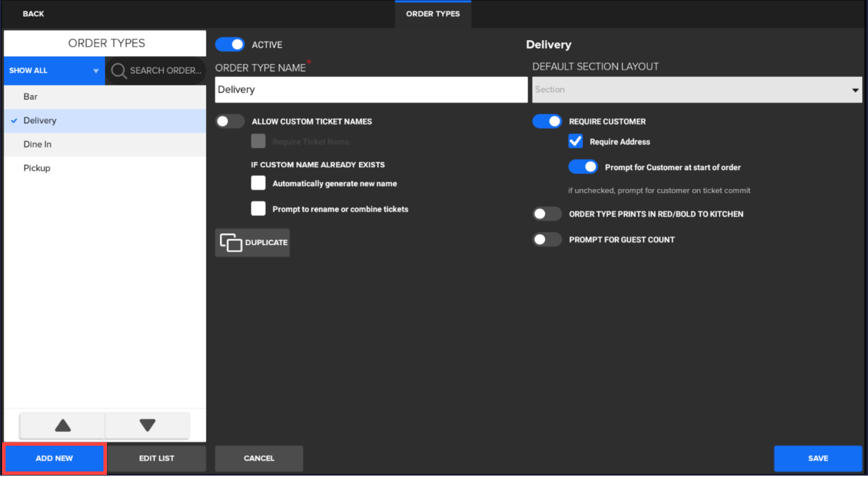
Task: Select the Pickup order type
Action: point(37,168)
